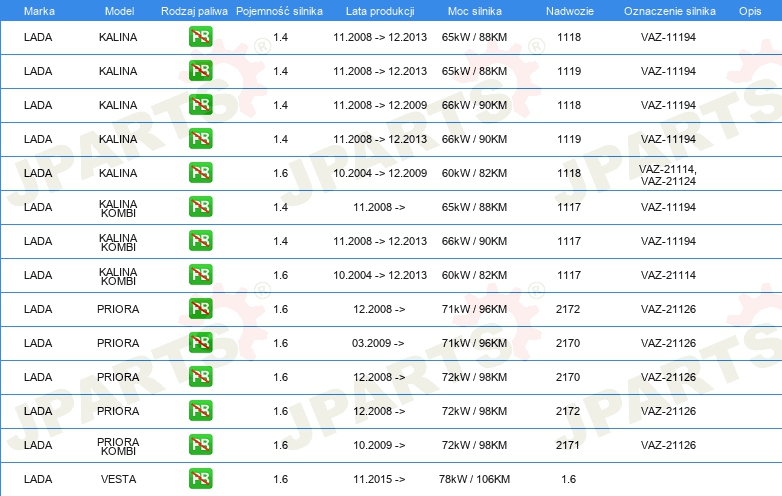Click fuel icon in PRIORA 72kW body 2172 row

pos(200,411)
